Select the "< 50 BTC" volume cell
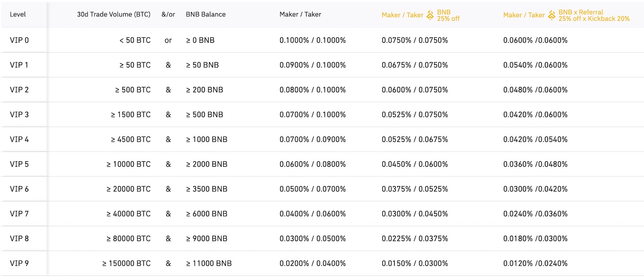 pyautogui.click(x=135, y=40)
